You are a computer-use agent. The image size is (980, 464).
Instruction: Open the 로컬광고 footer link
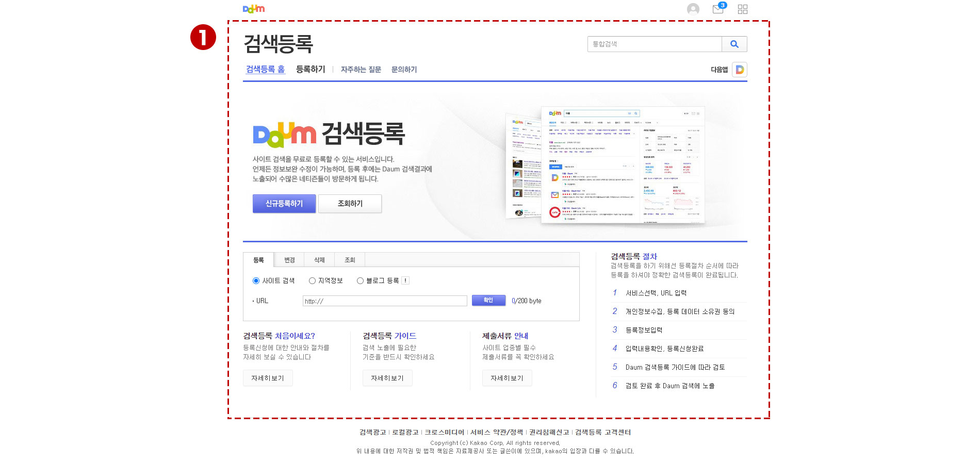click(405, 432)
